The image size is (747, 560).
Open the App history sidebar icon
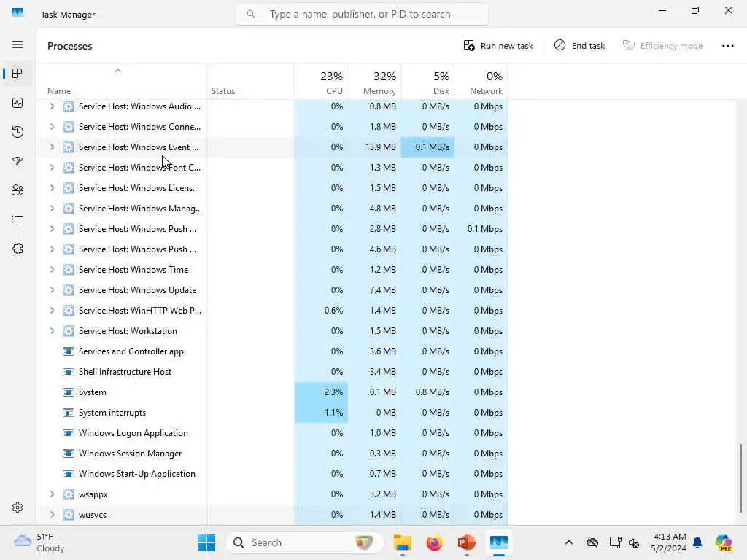[18, 132]
